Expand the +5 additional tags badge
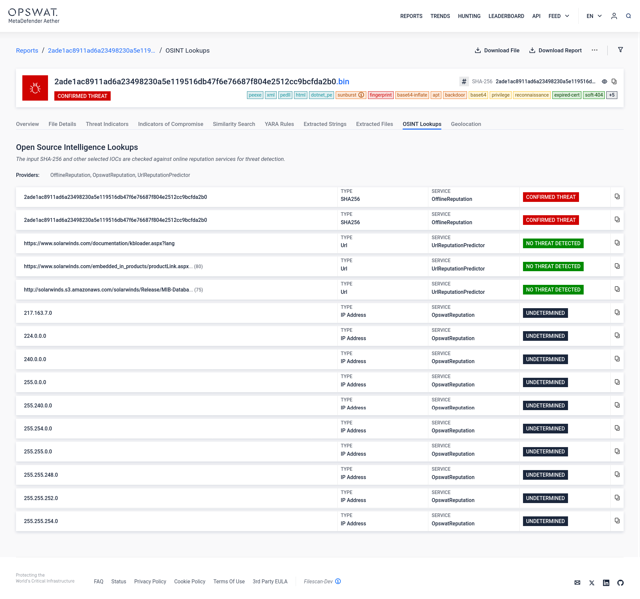Screen dimensions: 640x599 (612, 95)
